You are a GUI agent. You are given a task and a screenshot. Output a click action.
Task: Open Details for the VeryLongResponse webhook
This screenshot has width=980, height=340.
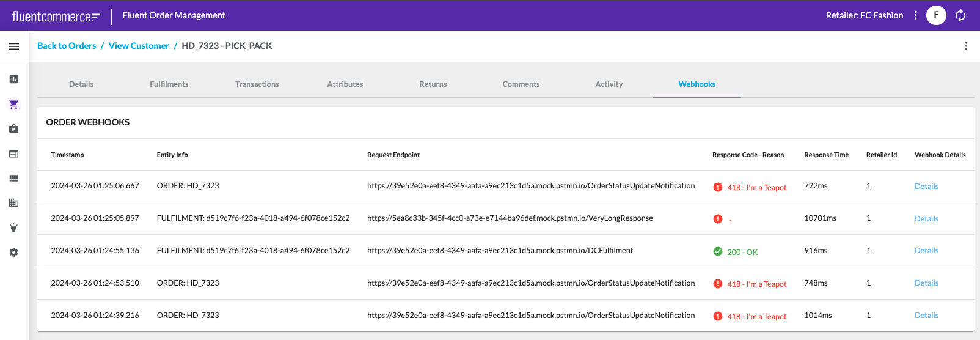(x=926, y=219)
